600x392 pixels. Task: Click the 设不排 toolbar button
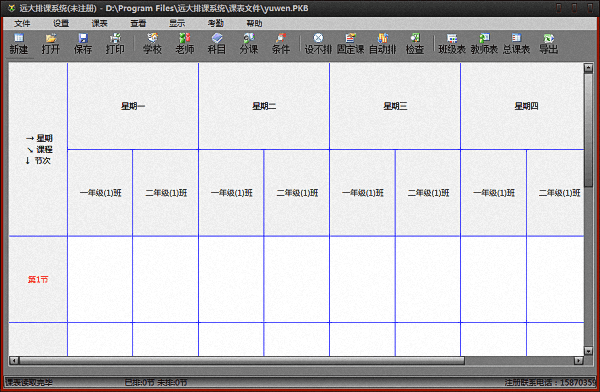point(318,44)
